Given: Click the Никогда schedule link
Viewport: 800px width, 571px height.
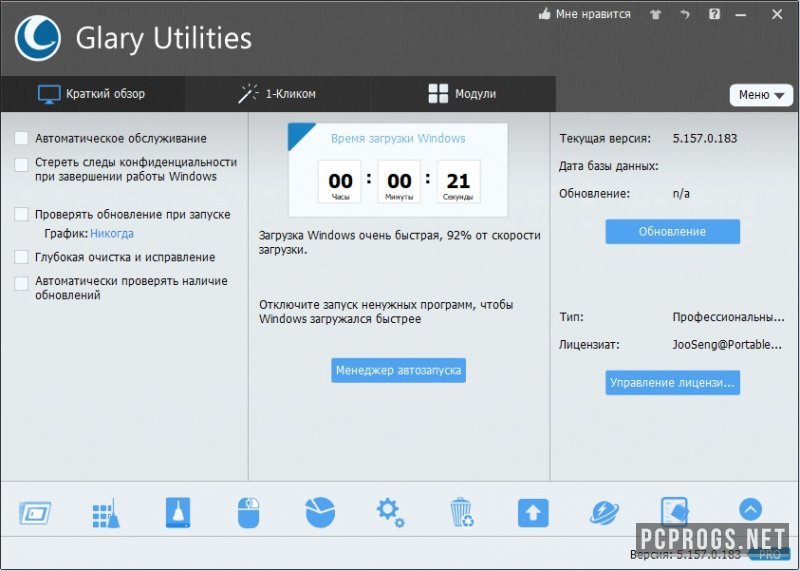Looking at the screenshot, I should pyautogui.click(x=112, y=234).
